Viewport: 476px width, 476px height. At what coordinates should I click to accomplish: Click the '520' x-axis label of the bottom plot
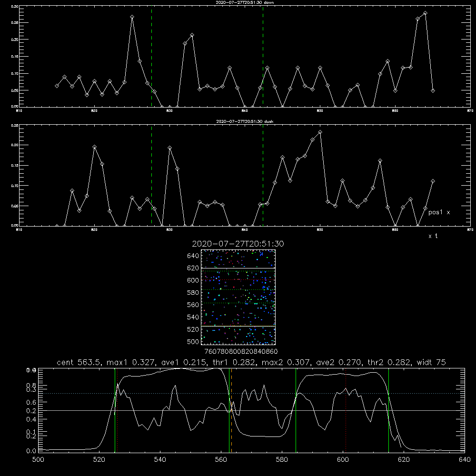pyautogui.click(x=99, y=460)
